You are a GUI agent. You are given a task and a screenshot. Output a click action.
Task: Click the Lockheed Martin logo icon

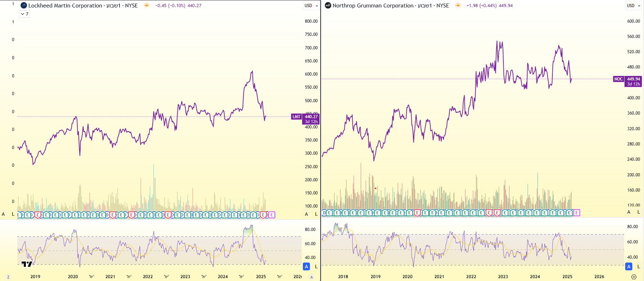click(24, 6)
